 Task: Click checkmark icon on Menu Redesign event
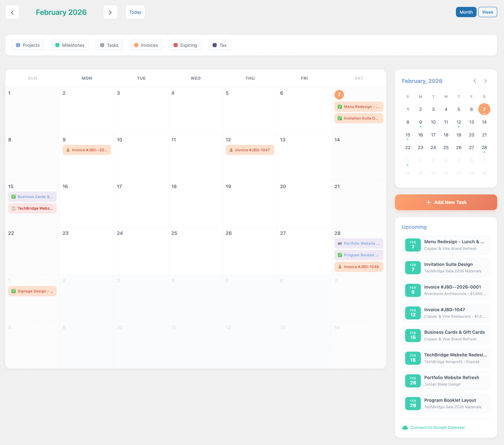point(340,107)
